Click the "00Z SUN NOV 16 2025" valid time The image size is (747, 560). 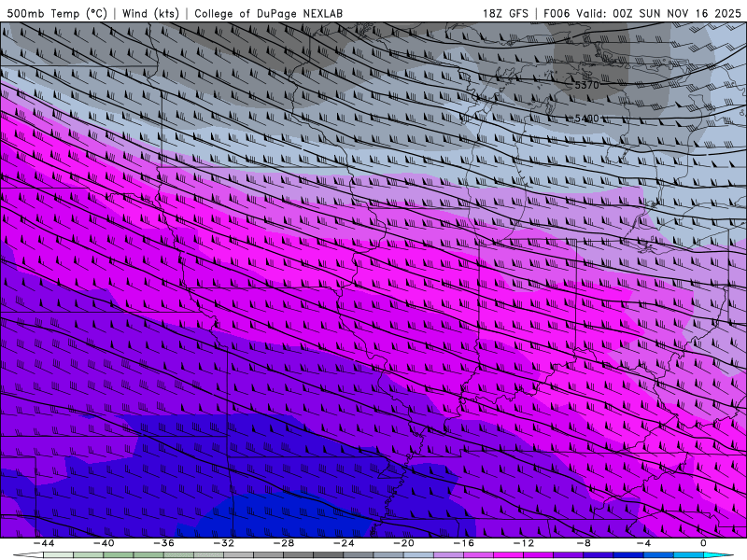677,13
